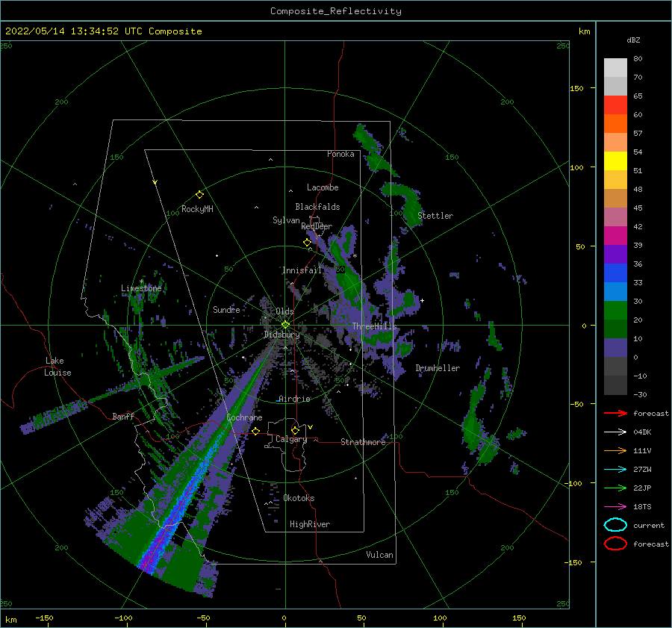This screenshot has height=628, width=672.
Task: Click the Blackfalds city label
Action: (x=317, y=207)
